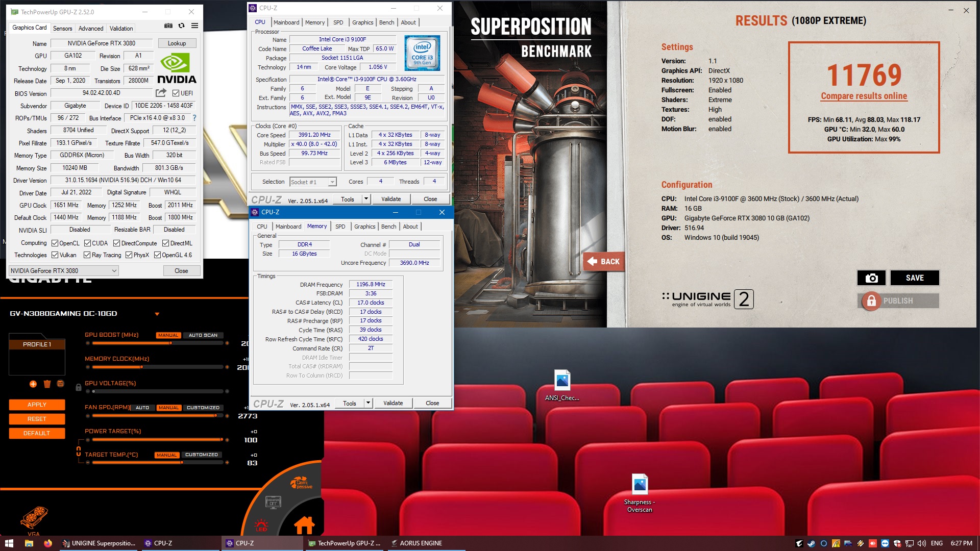Enable AUTO SCAN mode for GPU Boost
The image size is (980, 551).
(x=203, y=335)
